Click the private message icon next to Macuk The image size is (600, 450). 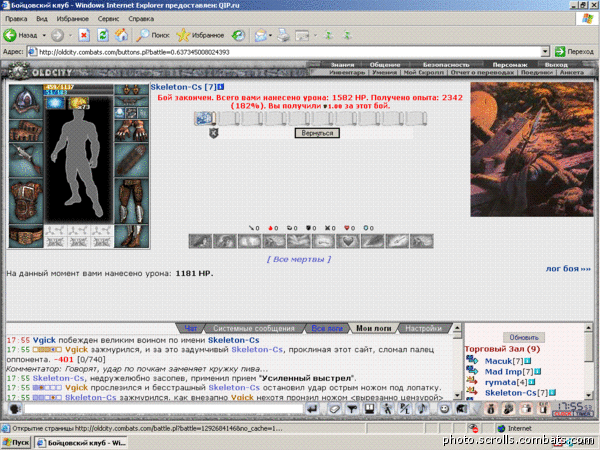(x=473, y=360)
